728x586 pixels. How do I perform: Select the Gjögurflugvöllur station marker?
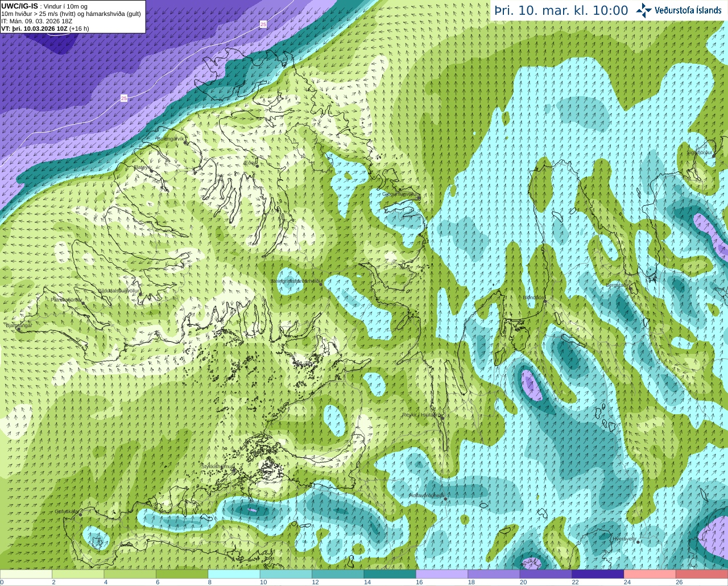pyautogui.click(x=417, y=197)
